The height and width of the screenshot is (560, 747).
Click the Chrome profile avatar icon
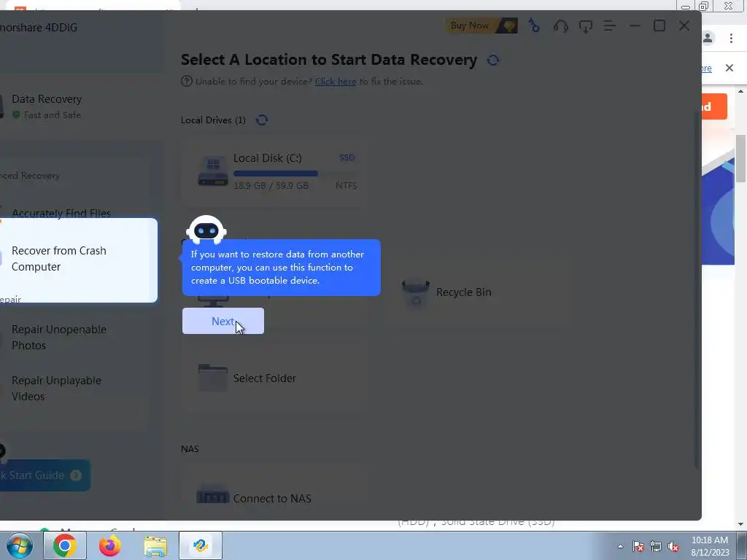pyautogui.click(x=708, y=38)
